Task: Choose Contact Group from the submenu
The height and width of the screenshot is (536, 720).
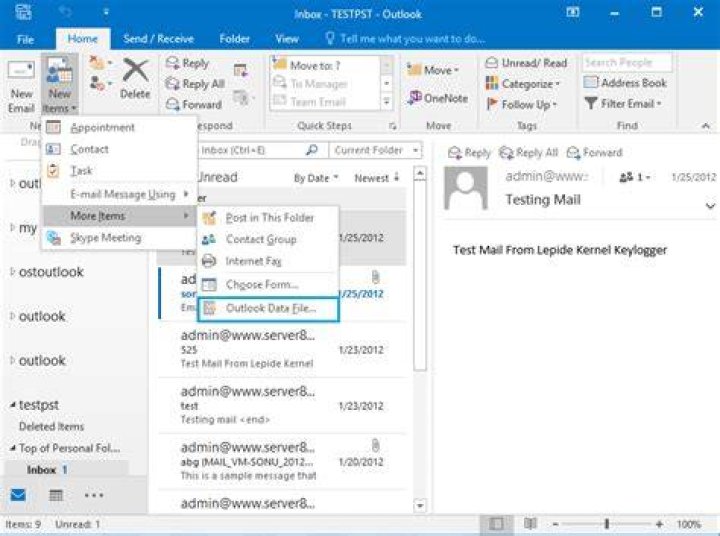Action: point(269,239)
